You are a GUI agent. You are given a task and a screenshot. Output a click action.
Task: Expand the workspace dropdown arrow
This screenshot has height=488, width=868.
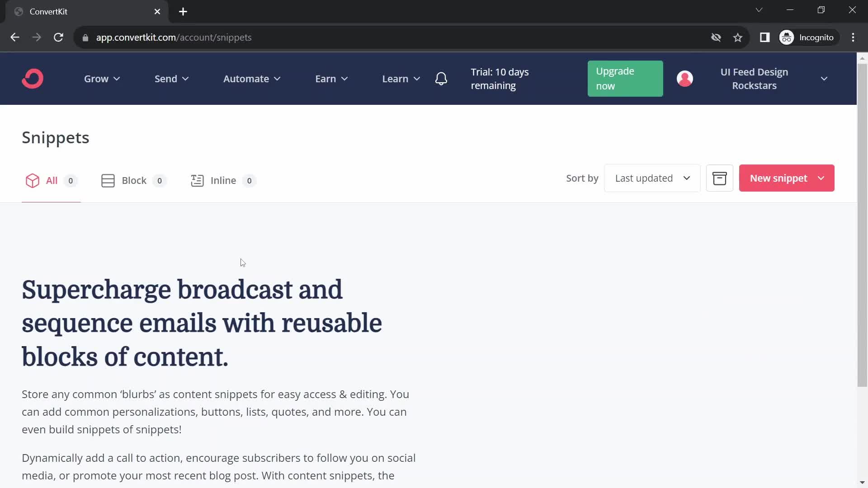point(825,78)
